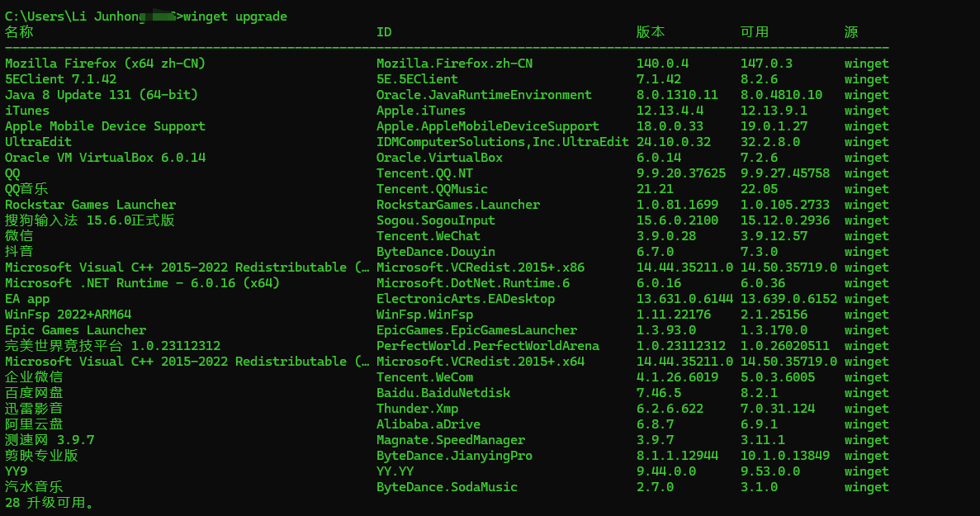Click the ByteDance.Douyin package ID

pyautogui.click(x=436, y=252)
